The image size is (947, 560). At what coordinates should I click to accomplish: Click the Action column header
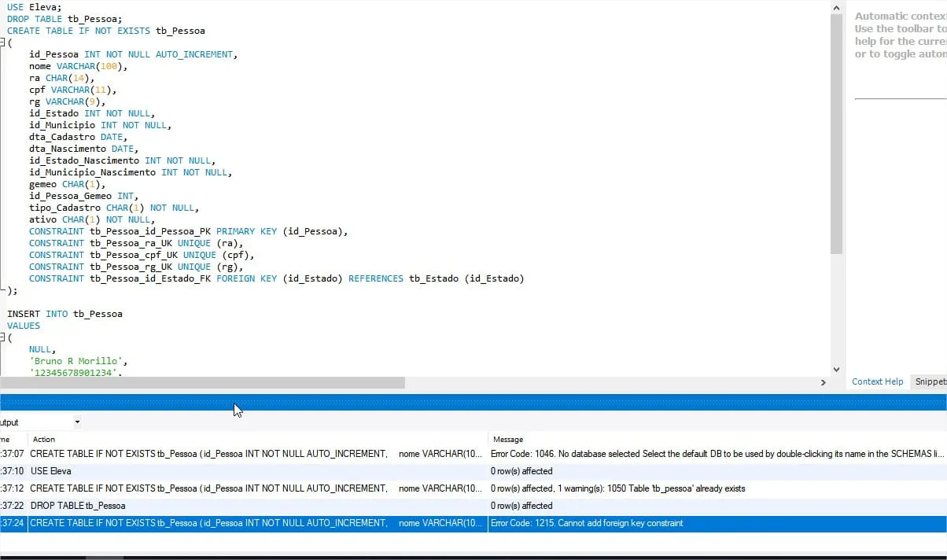click(44, 439)
